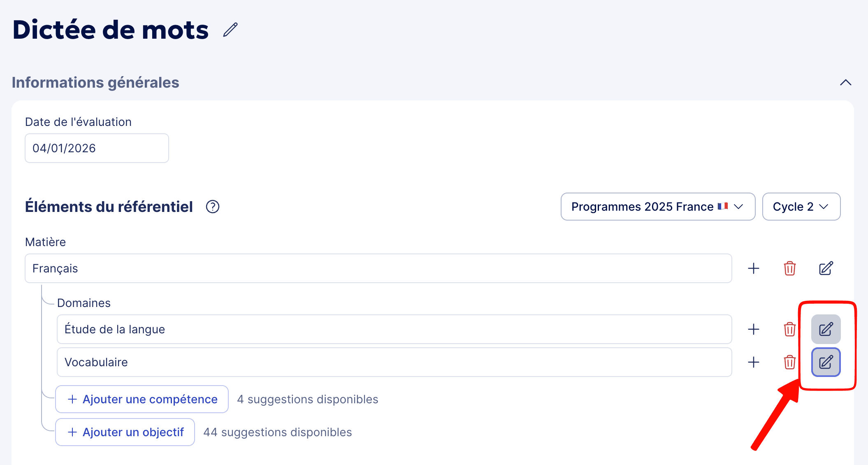Click the Étude de la langue field
The height and width of the screenshot is (465, 868).
pyautogui.click(x=394, y=329)
